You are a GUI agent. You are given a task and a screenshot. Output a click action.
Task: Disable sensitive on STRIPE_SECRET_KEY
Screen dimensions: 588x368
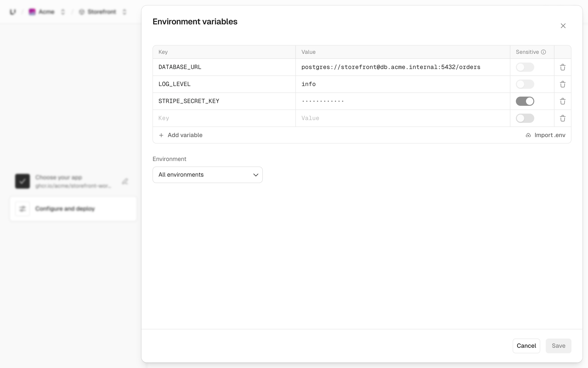click(x=525, y=101)
